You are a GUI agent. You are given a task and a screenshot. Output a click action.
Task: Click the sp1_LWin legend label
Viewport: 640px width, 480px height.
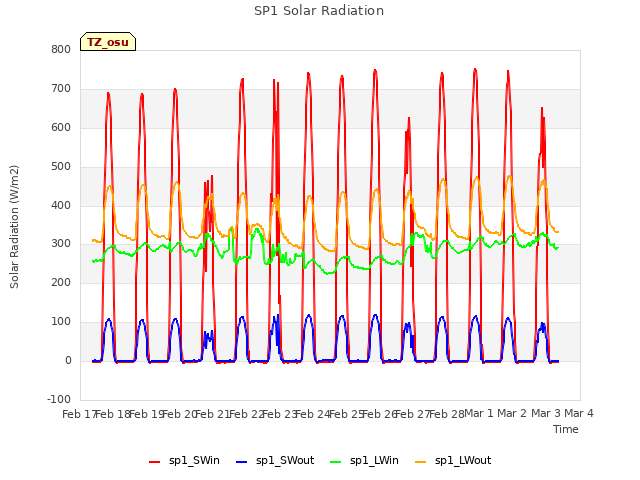374,461
